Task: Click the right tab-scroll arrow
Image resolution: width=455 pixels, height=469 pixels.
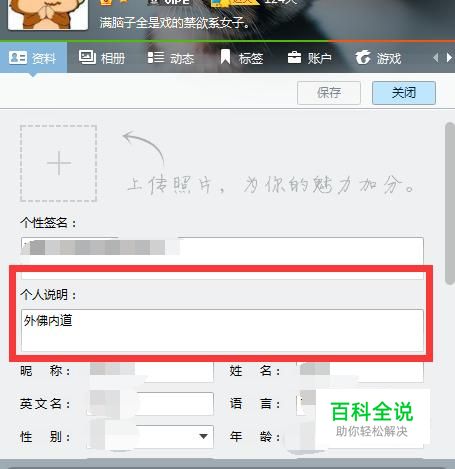Action: coord(449,58)
